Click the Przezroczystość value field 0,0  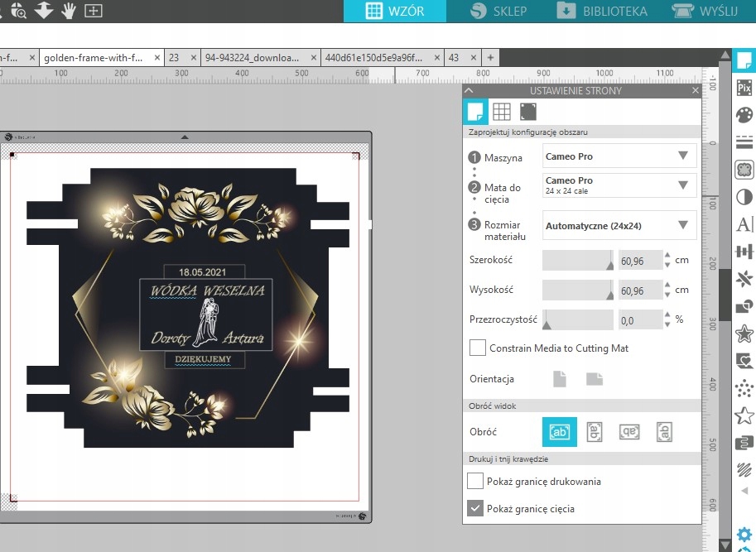click(x=640, y=320)
